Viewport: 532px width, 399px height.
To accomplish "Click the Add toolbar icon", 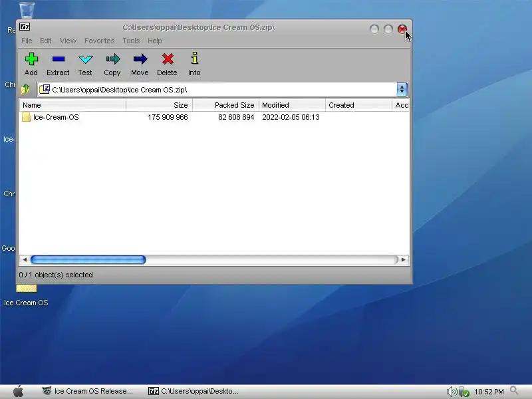I will 31,59.
